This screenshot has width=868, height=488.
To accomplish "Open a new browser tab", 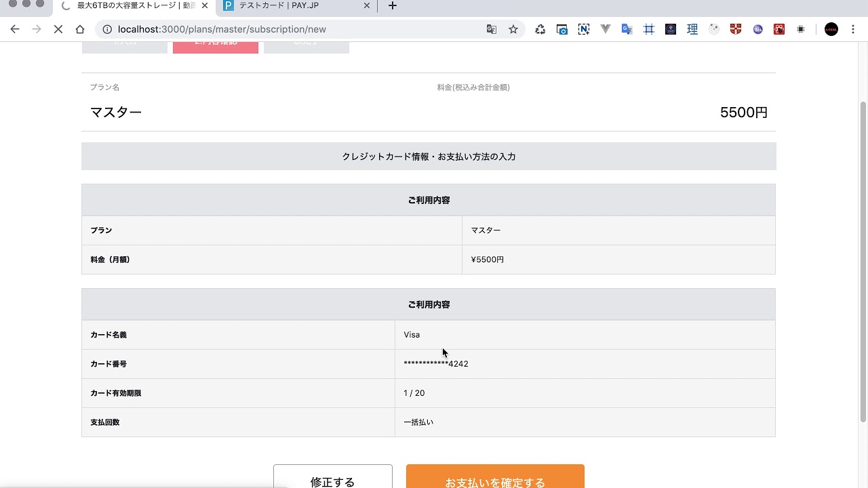I will pyautogui.click(x=393, y=6).
